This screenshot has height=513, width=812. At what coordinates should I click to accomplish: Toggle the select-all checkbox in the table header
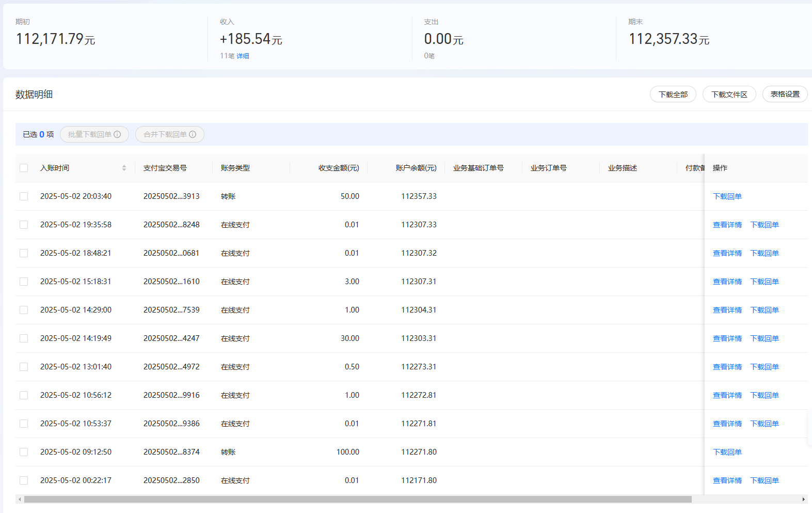pyautogui.click(x=24, y=168)
